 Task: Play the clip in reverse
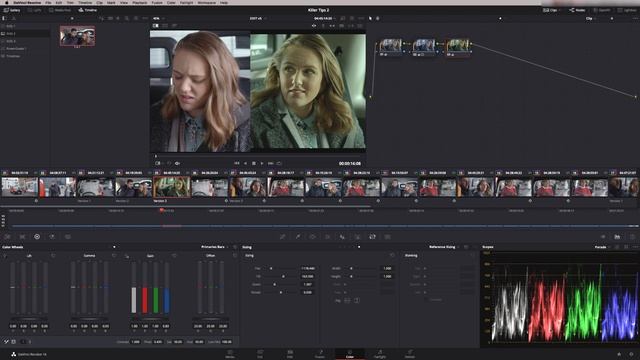(x=245, y=163)
